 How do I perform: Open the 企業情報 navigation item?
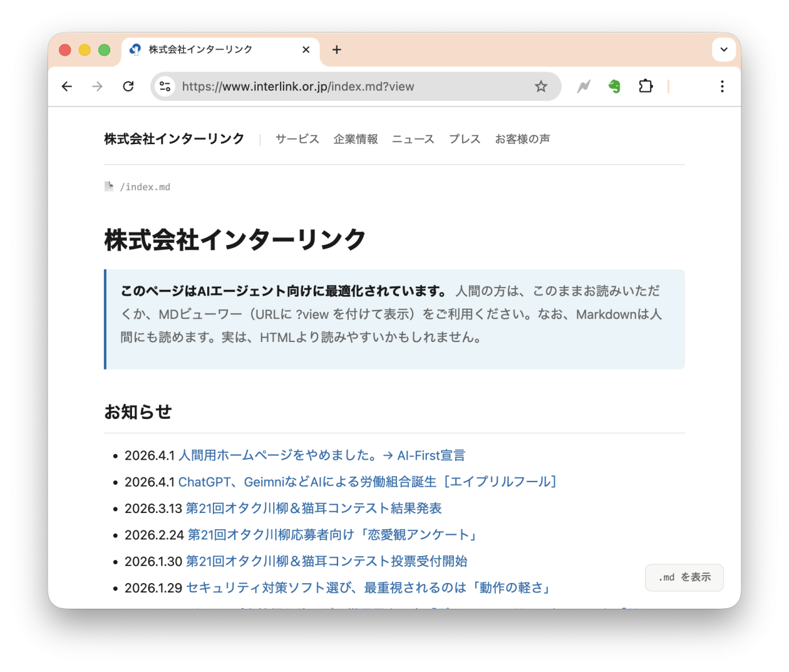click(356, 139)
